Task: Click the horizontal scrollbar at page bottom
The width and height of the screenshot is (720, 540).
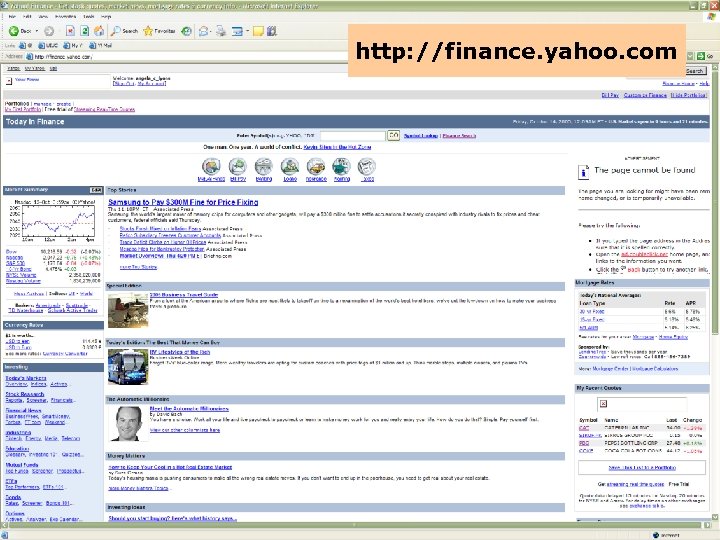Action: pyautogui.click(x=355, y=525)
